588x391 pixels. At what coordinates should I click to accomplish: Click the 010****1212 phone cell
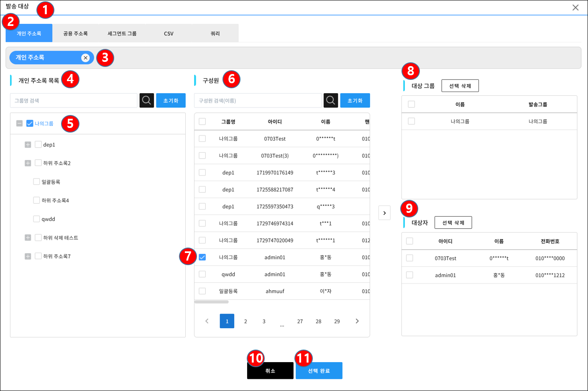click(x=550, y=275)
